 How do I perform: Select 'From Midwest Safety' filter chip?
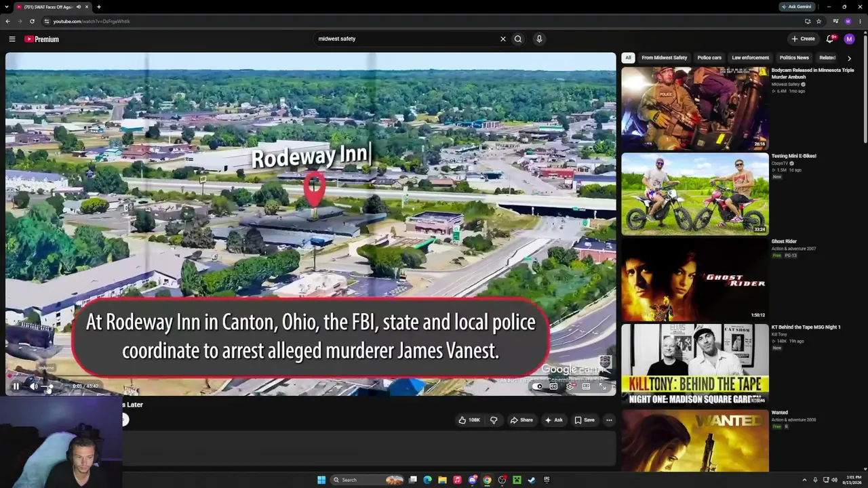665,58
